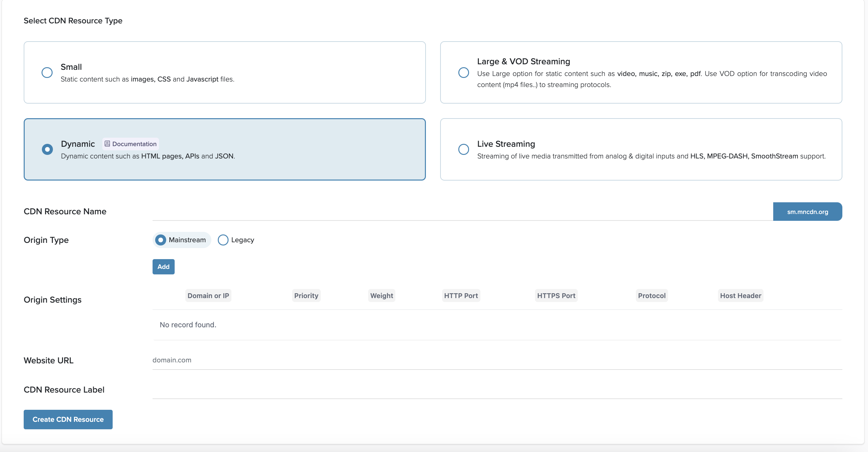Click the Domain or IP column header
Viewport: 868px width, 452px height.
208,295
